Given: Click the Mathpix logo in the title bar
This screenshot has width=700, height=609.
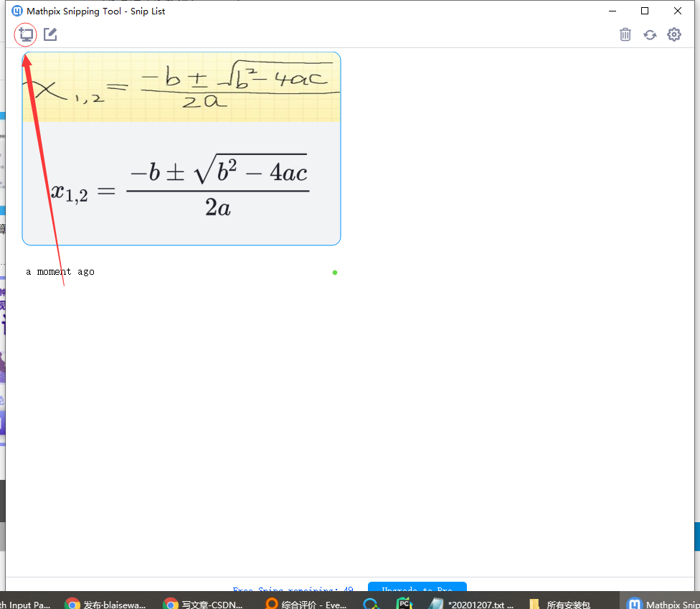Looking at the screenshot, I should point(16,10).
